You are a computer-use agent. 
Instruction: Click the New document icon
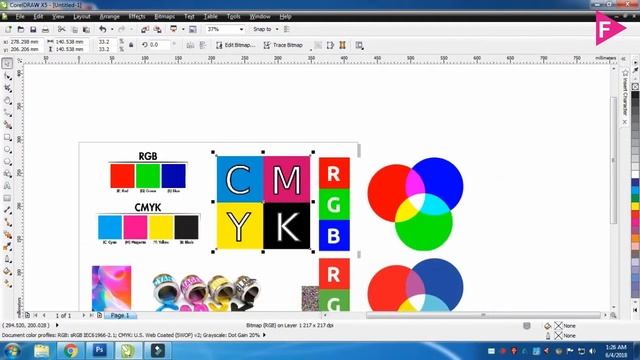pyautogui.click(x=8, y=29)
